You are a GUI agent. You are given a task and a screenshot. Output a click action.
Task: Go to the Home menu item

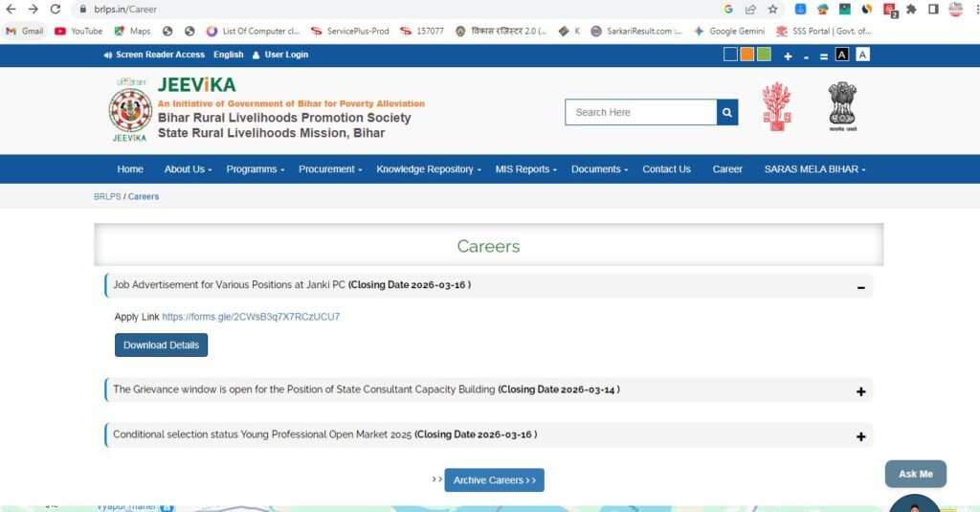click(130, 169)
